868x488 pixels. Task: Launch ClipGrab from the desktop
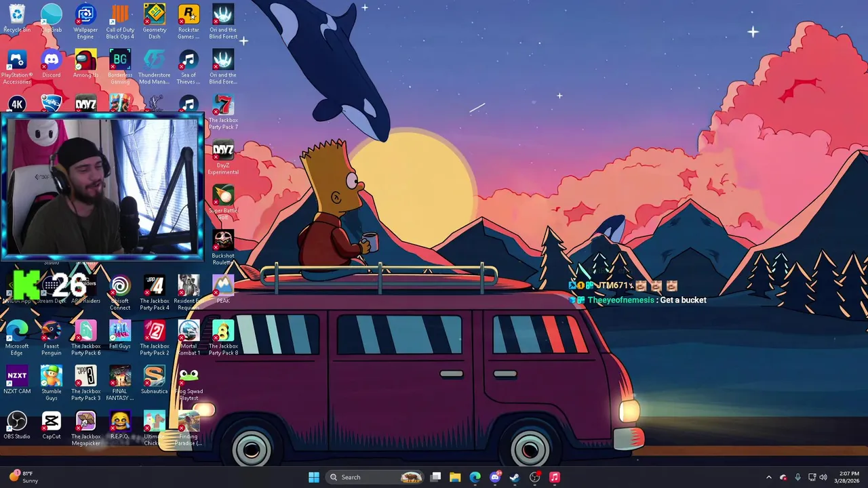pos(52,19)
